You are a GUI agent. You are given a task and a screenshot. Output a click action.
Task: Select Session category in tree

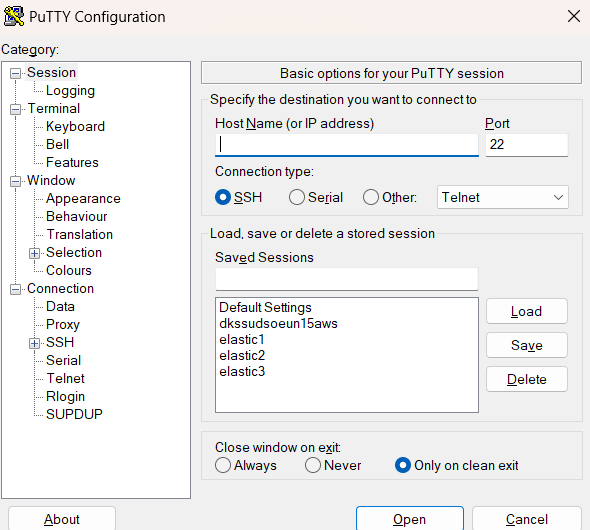[x=52, y=72]
